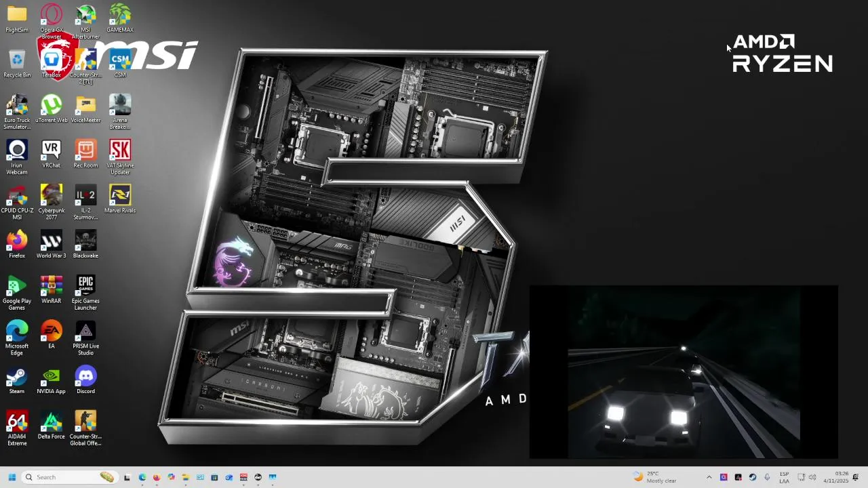The image size is (868, 488).
Task: Click the Steam tray icon
Action: [753, 477]
